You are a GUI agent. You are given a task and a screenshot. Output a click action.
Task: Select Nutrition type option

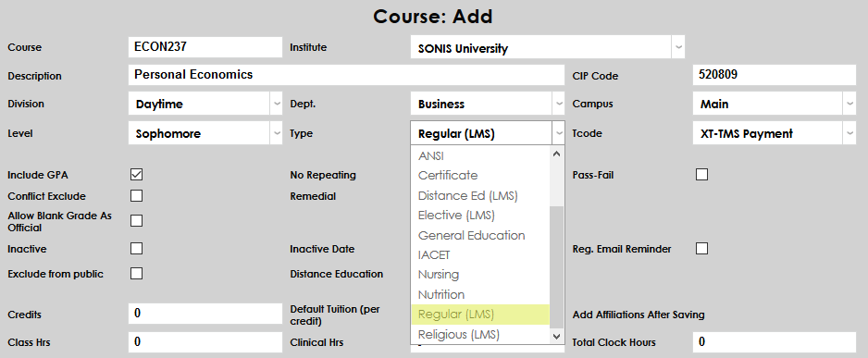coord(480,294)
